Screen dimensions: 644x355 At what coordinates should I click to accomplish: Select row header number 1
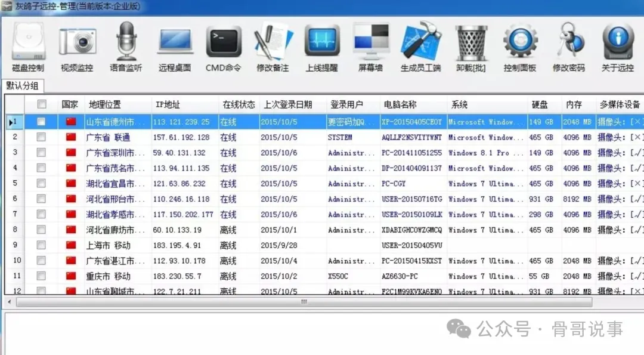click(x=14, y=122)
